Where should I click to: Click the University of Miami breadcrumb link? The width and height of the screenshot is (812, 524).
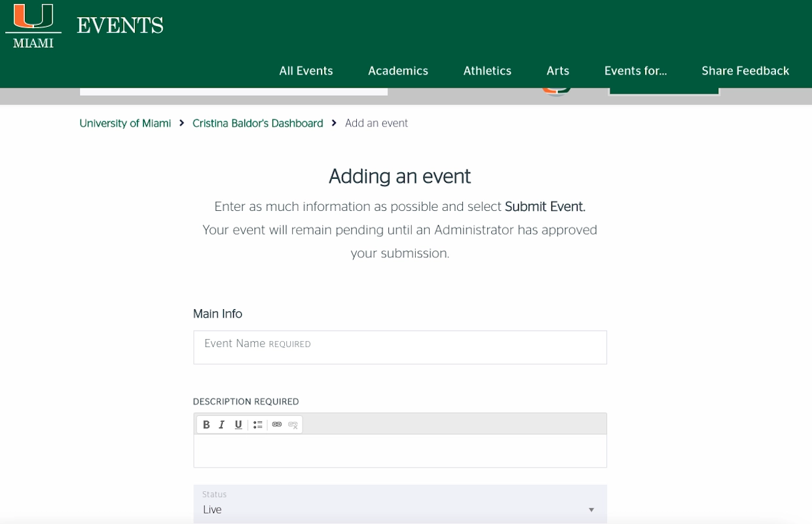pyautogui.click(x=125, y=123)
